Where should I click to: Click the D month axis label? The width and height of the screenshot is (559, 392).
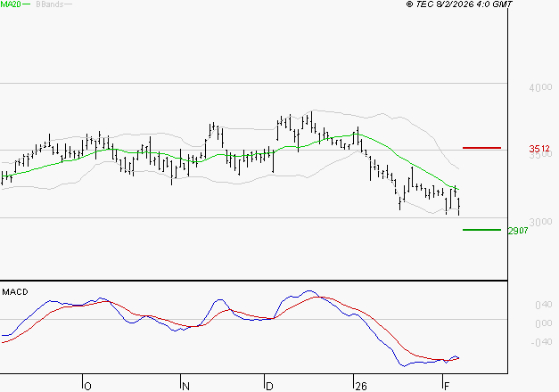(269, 386)
